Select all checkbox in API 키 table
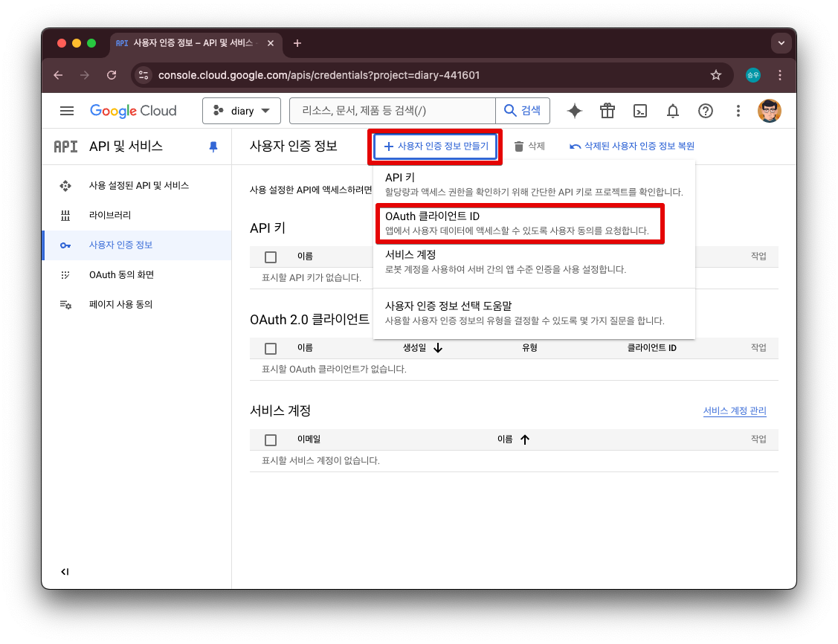838x644 pixels. pyautogui.click(x=271, y=257)
